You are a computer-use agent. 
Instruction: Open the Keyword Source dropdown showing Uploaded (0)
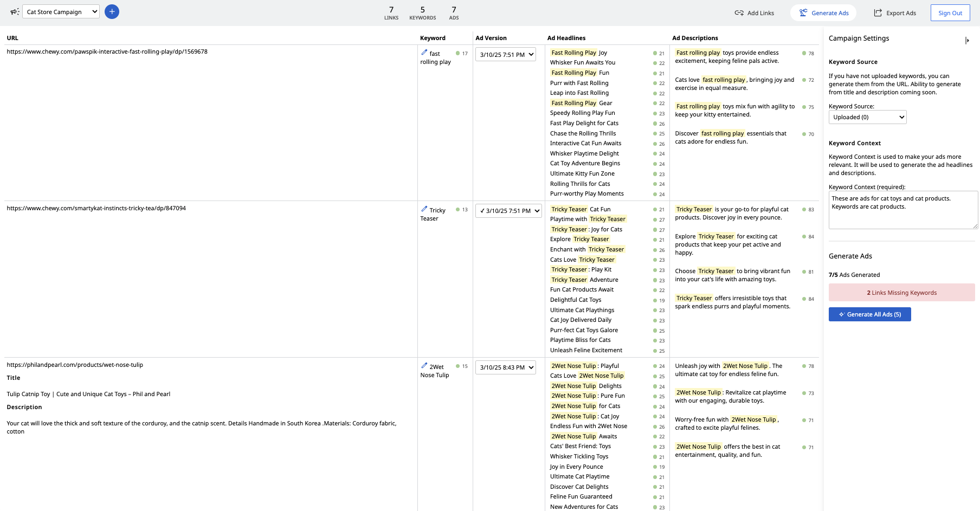point(867,117)
